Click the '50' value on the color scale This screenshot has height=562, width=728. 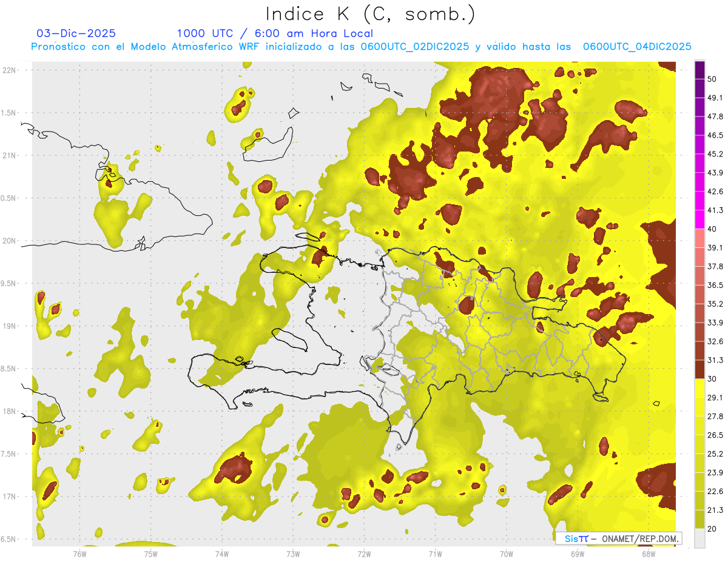click(x=712, y=79)
